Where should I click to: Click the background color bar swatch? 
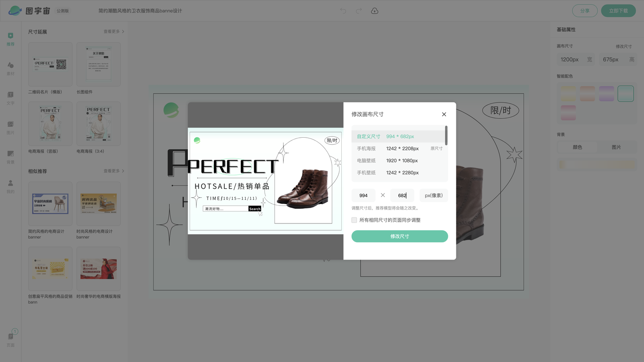click(x=597, y=164)
